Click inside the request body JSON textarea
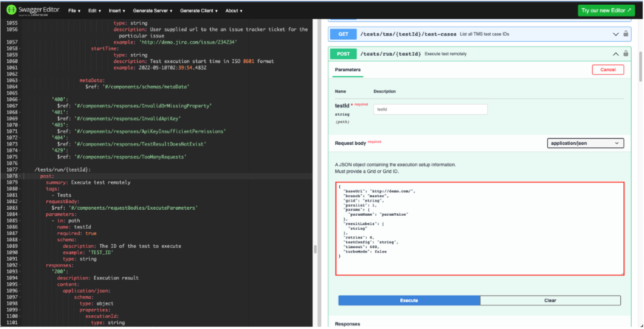 coord(479,229)
